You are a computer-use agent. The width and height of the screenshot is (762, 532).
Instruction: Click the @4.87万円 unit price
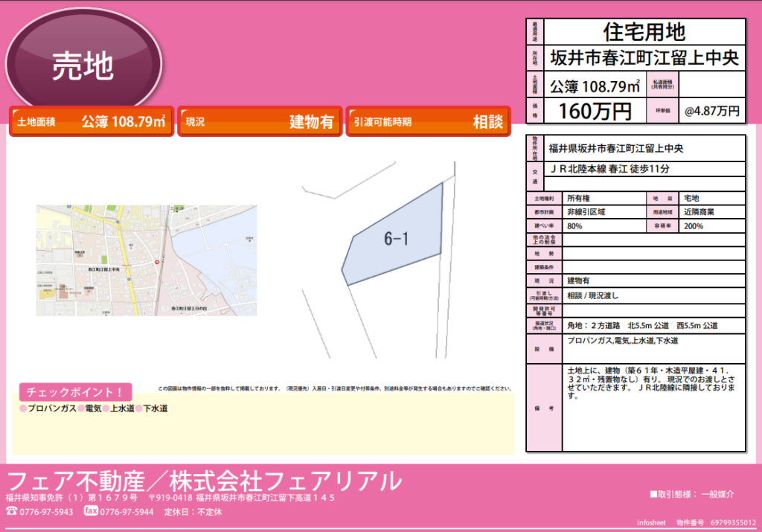(x=712, y=112)
